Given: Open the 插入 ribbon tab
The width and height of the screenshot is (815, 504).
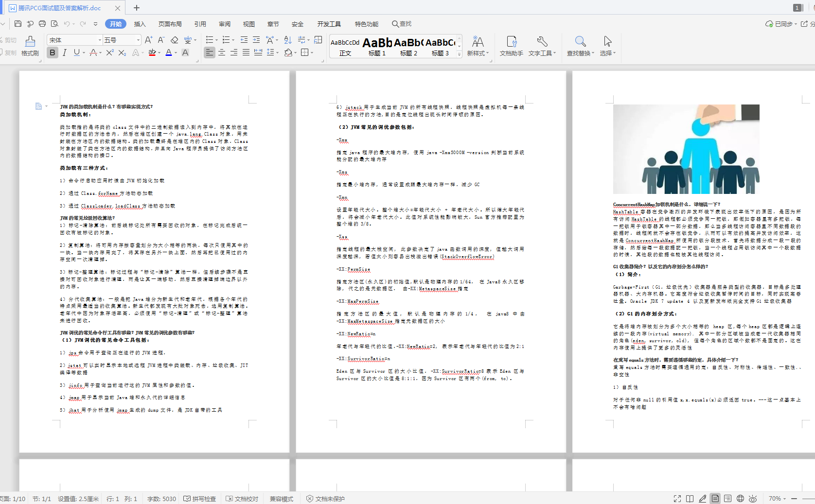Looking at the screenshot, I should tap(140, 24).
